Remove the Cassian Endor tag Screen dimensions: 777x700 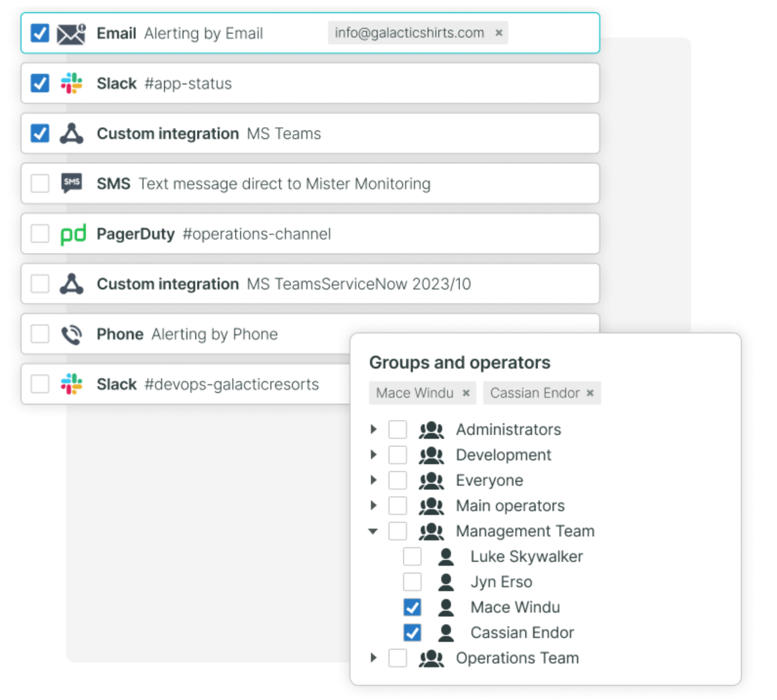point(590,393)
